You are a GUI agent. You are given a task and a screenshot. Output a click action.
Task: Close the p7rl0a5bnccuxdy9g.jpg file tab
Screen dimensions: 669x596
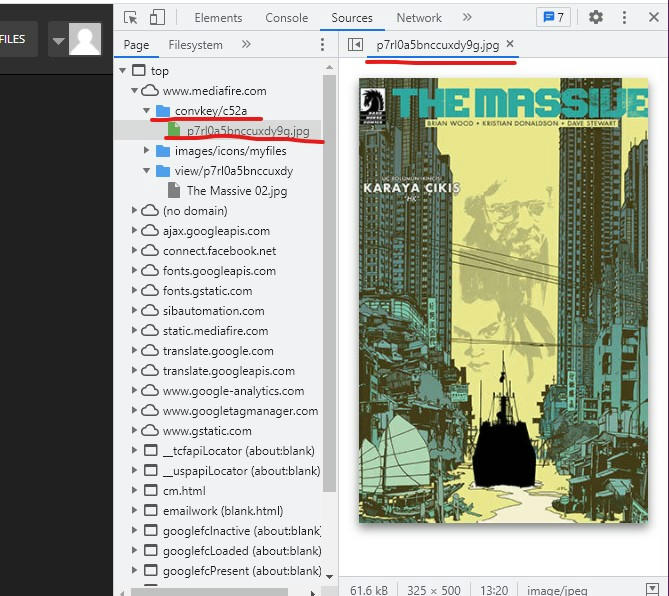(510, 44)
